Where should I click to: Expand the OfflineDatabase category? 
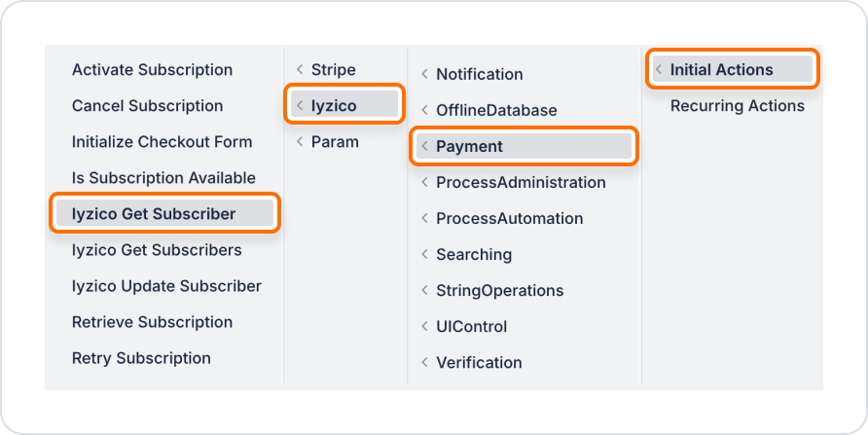pyautogui.click(x=496, y=110)
